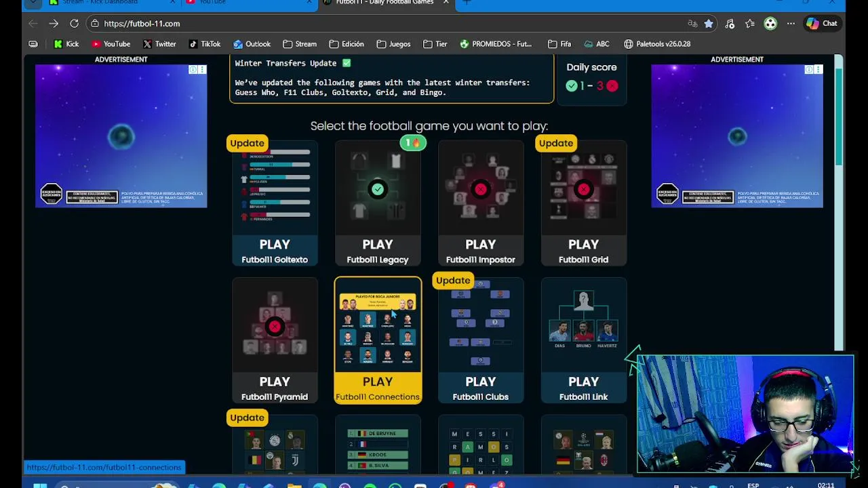Open the browser extensions icon
This screenshot has height=488, width=868.
730,24
